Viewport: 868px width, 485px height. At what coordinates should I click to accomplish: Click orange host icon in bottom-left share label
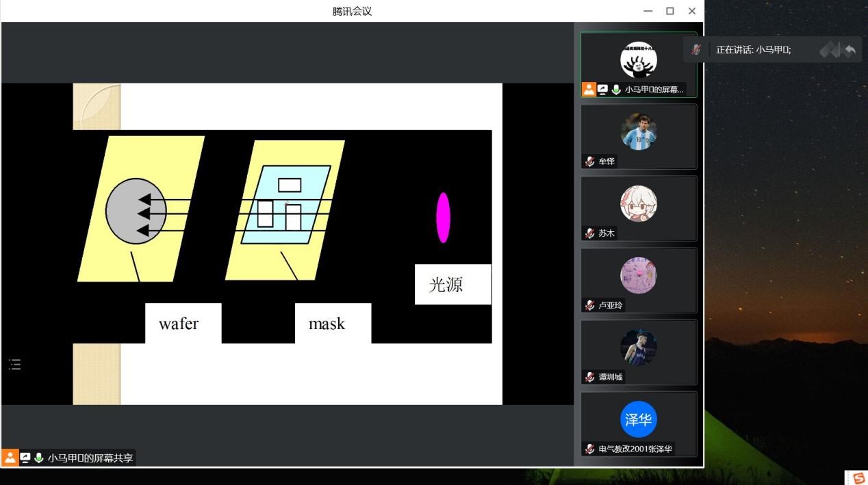point(10,458)
